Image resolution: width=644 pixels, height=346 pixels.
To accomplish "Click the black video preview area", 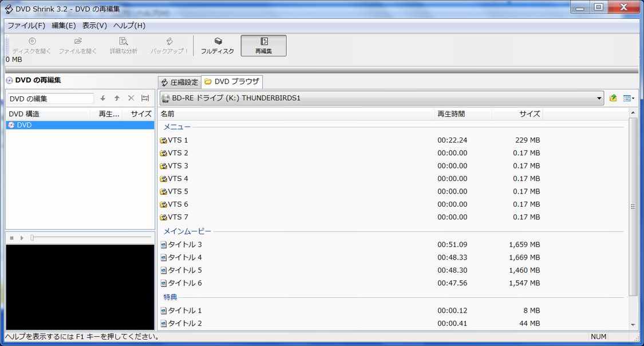I will pyautogui.click(x=80, y=287).
